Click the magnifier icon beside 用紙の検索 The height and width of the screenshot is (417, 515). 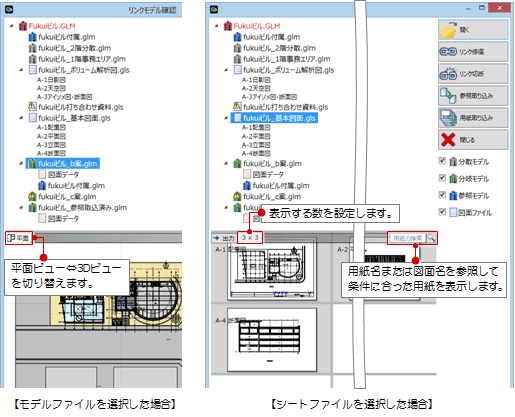[x=431, y=238]
